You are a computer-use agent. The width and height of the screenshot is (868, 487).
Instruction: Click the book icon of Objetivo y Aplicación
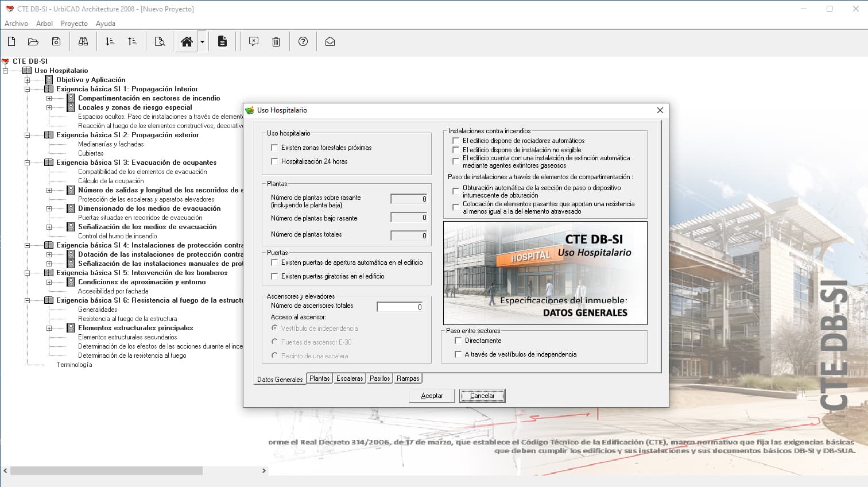49,80
